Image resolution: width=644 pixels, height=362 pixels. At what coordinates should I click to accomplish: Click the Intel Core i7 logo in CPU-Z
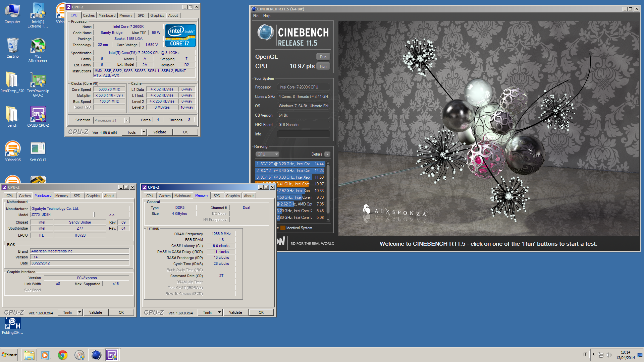coord(180,36)
